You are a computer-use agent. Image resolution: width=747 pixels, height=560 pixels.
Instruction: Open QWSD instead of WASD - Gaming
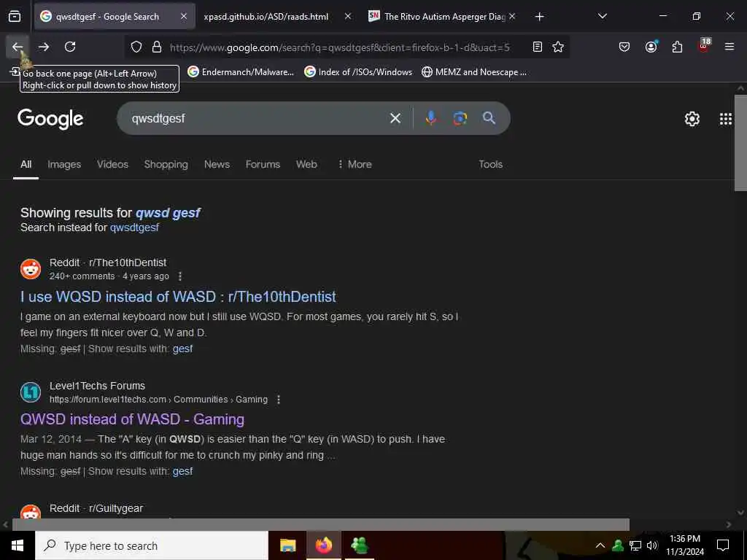132,419
